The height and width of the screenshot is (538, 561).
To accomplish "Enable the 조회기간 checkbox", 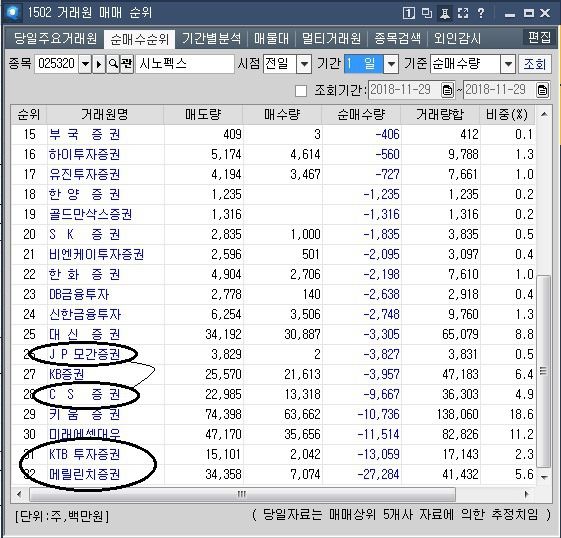I will pos(301,91).
